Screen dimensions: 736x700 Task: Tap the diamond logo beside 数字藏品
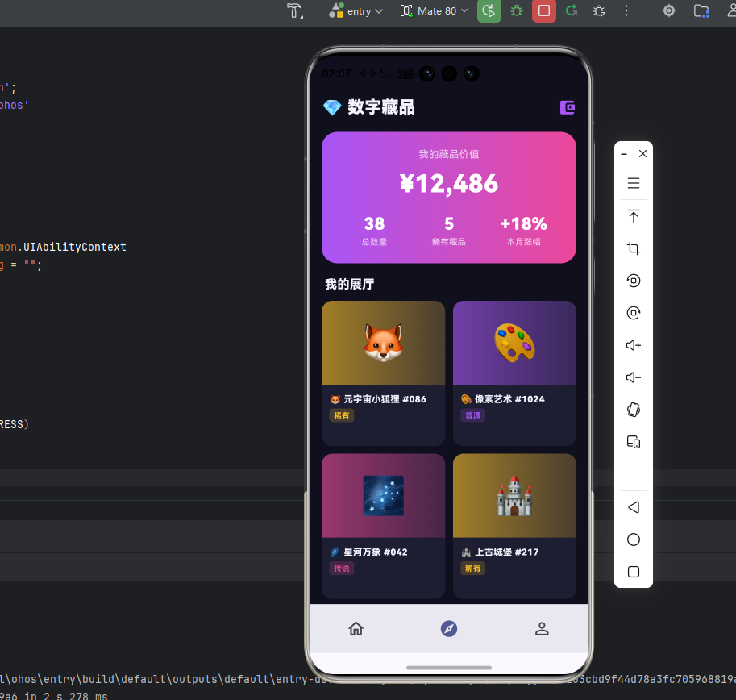(332, 107)
